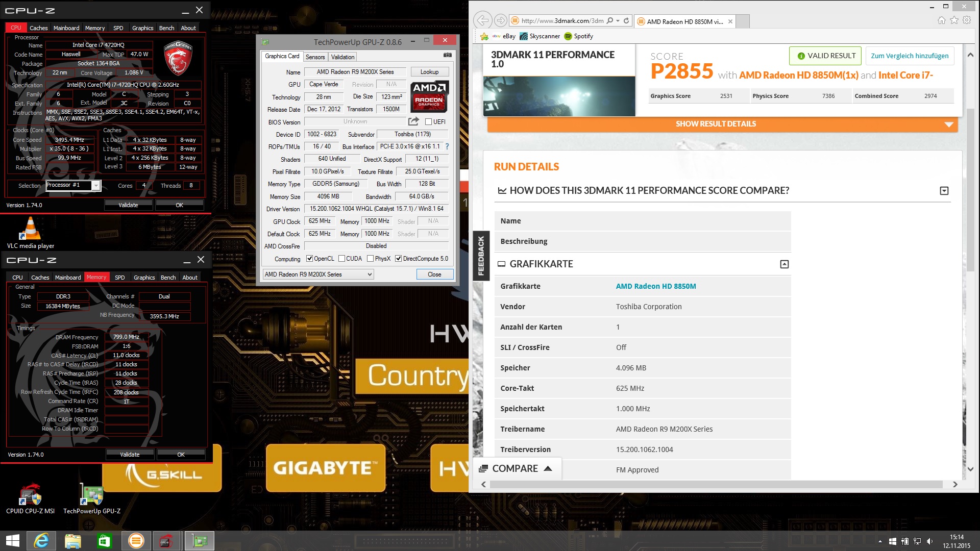Open the Bench tab in bottom CPU-Z window
This screenshot has width=980, height=551.
point(168,278)
